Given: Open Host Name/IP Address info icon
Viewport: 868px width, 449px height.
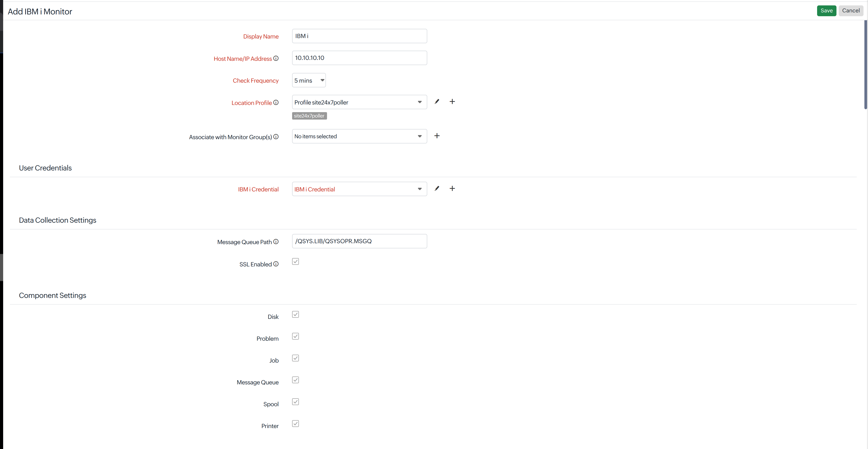Looking at the screenshot, I should click(276, 58).
